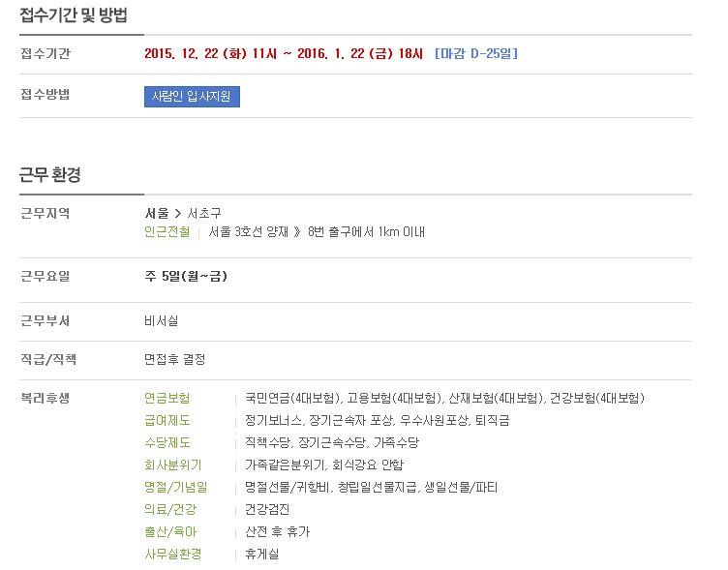728x570 pixels.
Task: Click the 사람인 입사지원 apply button
Action: point(192,97)
